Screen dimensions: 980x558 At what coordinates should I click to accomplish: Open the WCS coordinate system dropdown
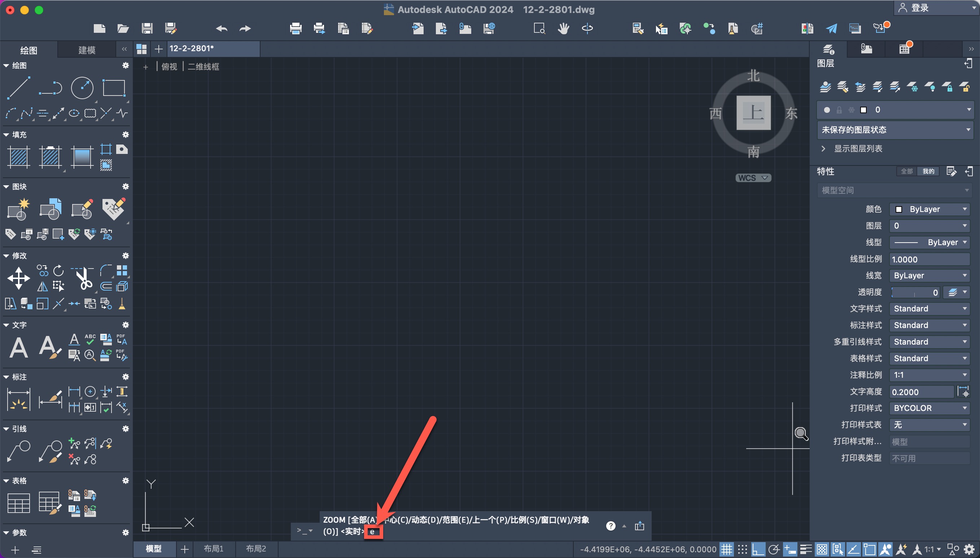[753, 178]
